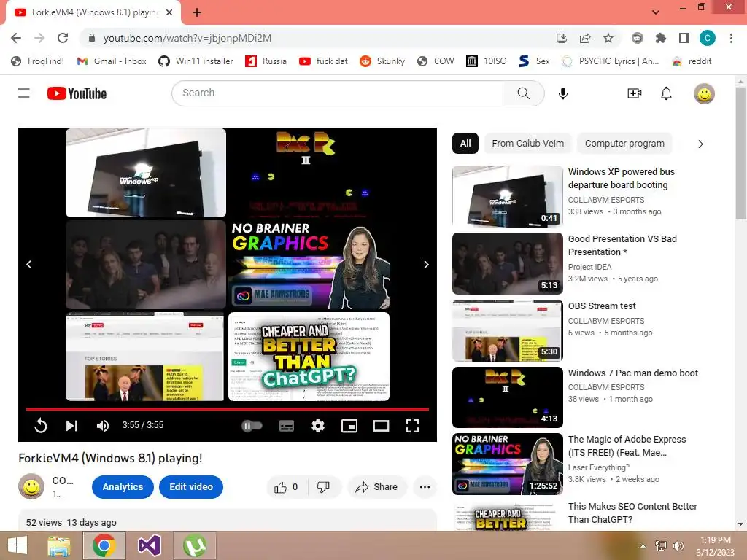Mute the video with the speaker icon
The height and width of the screenshot is (560, 747).
102,425
